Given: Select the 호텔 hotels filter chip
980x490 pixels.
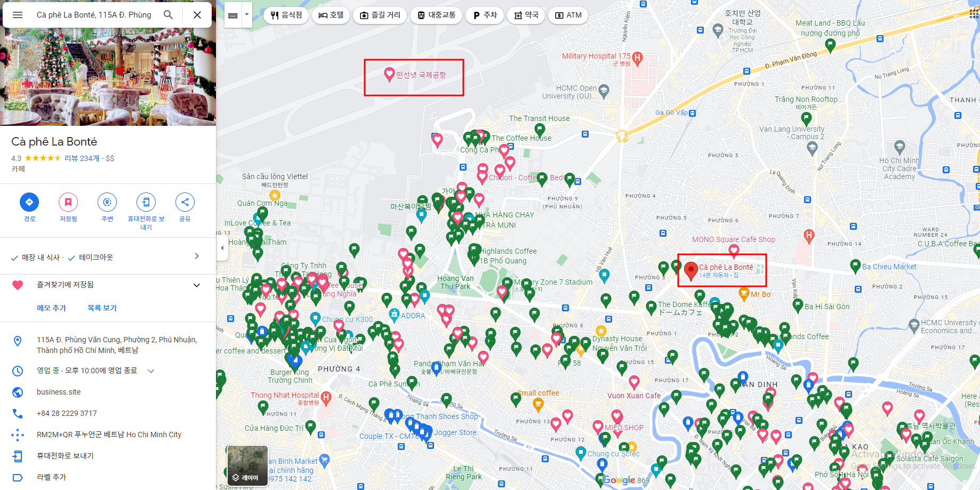Looking at the screenshot, I should 331,15.
